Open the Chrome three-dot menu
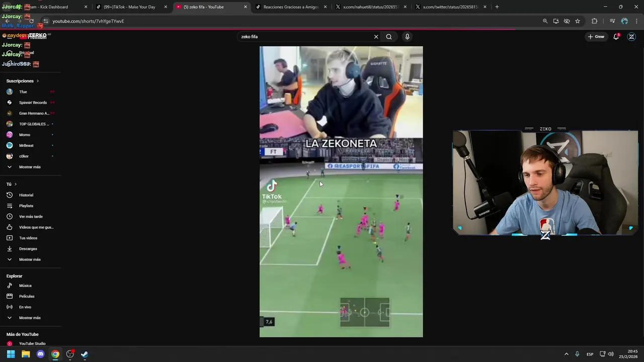 coord(637,21)
